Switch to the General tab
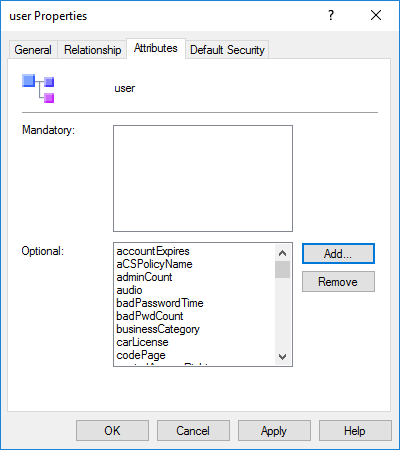Image resolution: width=400 pixels, height=450 pixels. tap(33, 50)
